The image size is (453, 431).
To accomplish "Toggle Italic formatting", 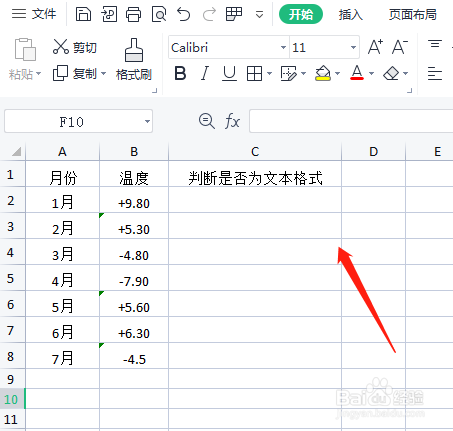I will click(x=205, y=73).
